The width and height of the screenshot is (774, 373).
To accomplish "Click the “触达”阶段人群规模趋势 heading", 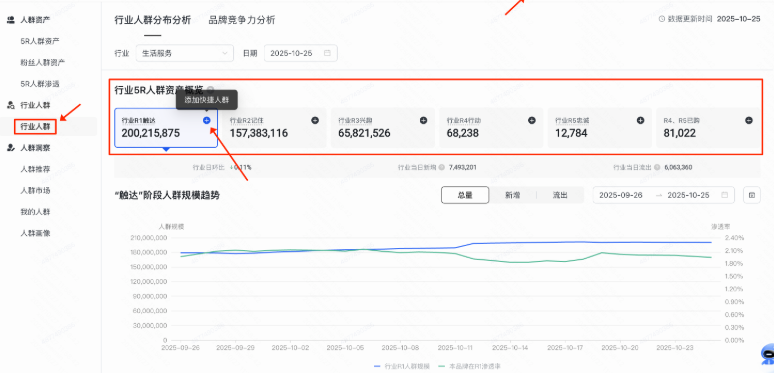I will pyautogui.click(x=167, y=195).
